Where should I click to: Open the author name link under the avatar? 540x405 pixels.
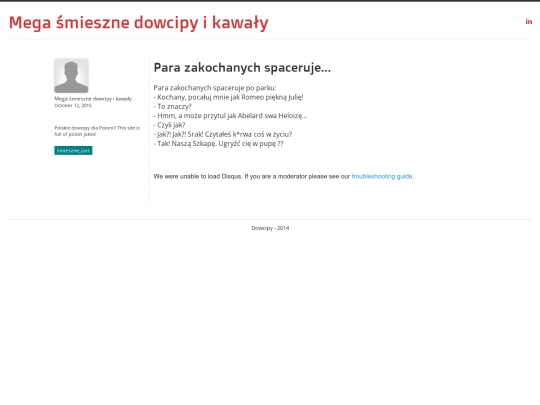(93, 99)
